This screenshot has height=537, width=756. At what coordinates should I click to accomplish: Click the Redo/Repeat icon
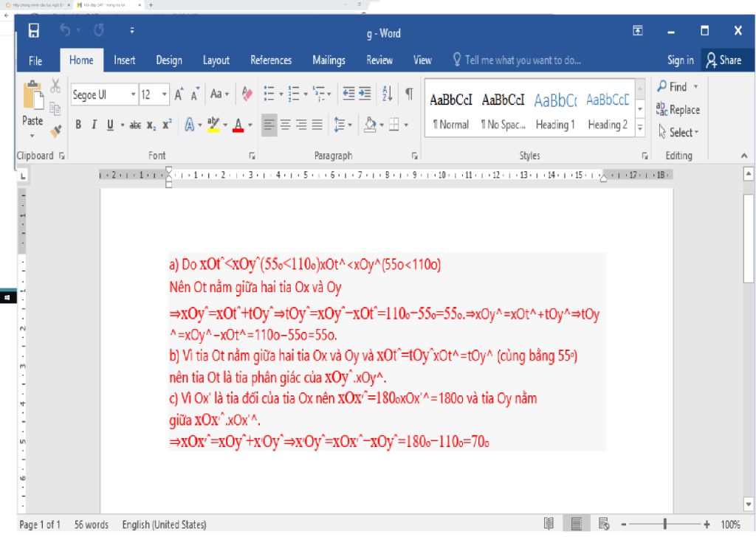pyautogui.click(x=99, y=31)
